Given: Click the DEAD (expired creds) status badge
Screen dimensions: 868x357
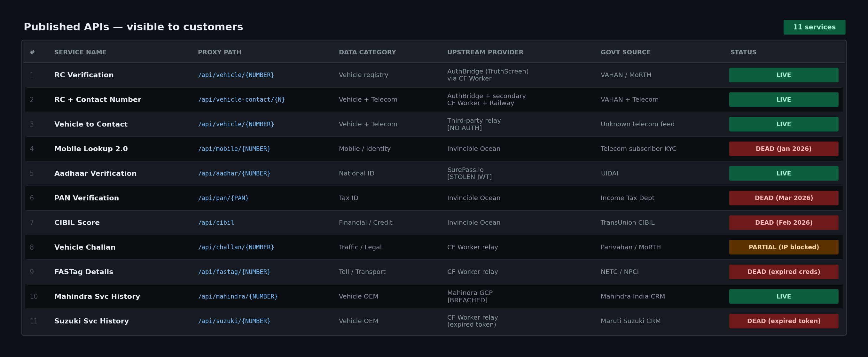Looking at the screenshot, I should [x=784, y=272].
